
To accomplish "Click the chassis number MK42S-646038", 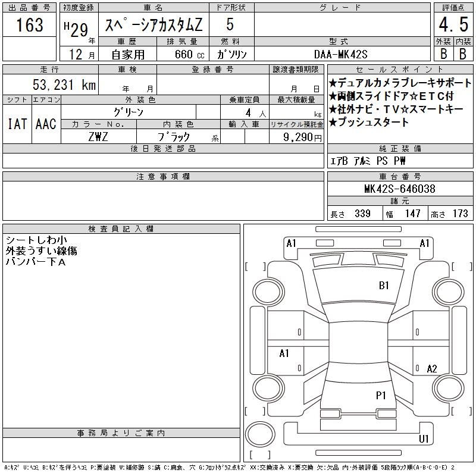I will coord(400,189).
